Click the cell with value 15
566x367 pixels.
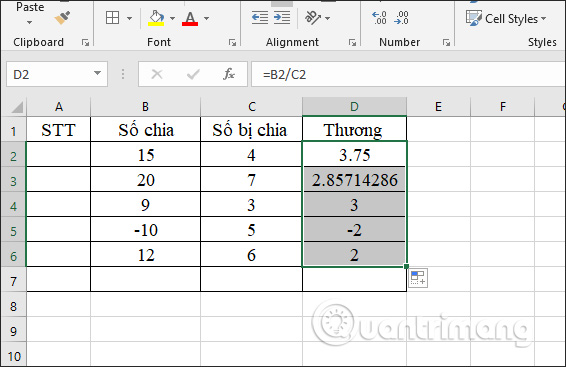point(145,155)
